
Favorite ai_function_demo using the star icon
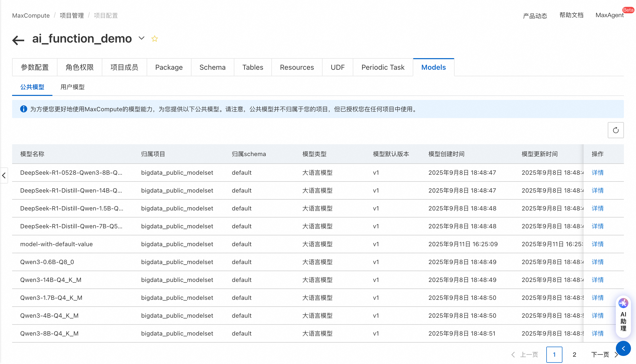click(154, 39)
